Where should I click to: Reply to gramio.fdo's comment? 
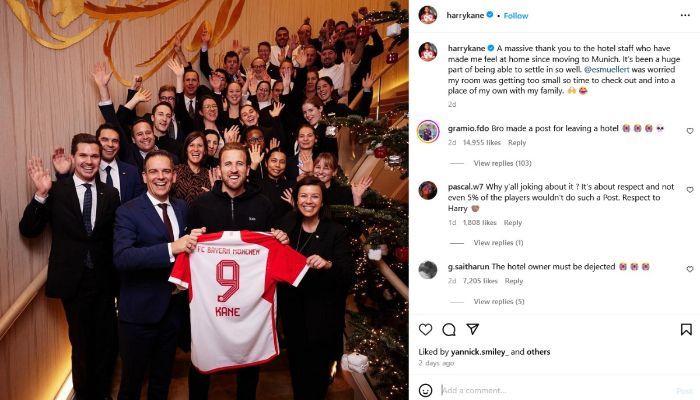pos(517,143)
